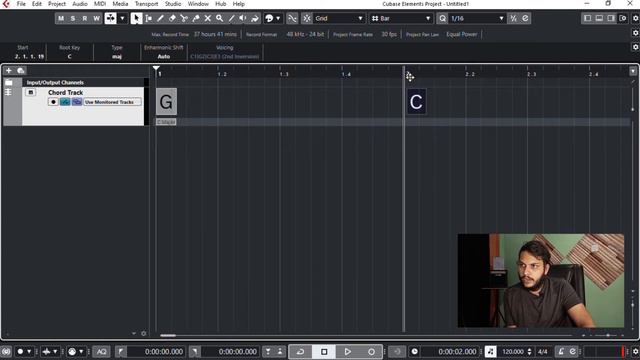The image size is (640, 360).
Task: Click the track list settings gear
Action: 144,333
